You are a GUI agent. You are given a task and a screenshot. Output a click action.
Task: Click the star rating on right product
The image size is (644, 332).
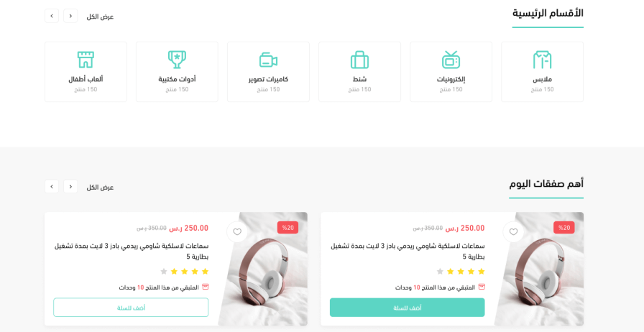461,272
